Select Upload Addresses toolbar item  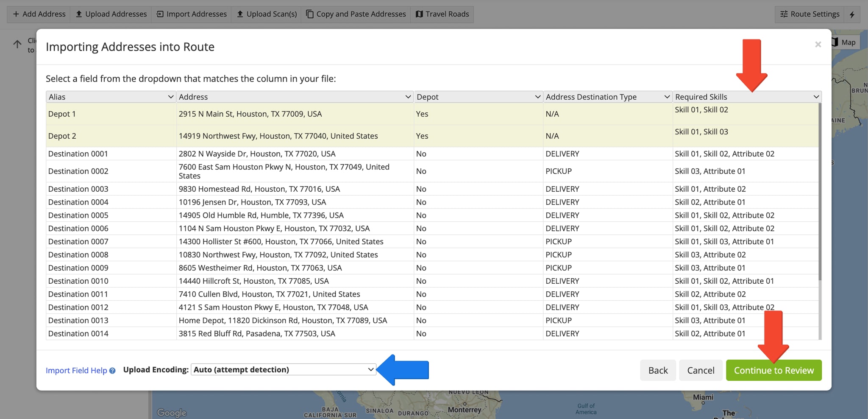point(111,14)
